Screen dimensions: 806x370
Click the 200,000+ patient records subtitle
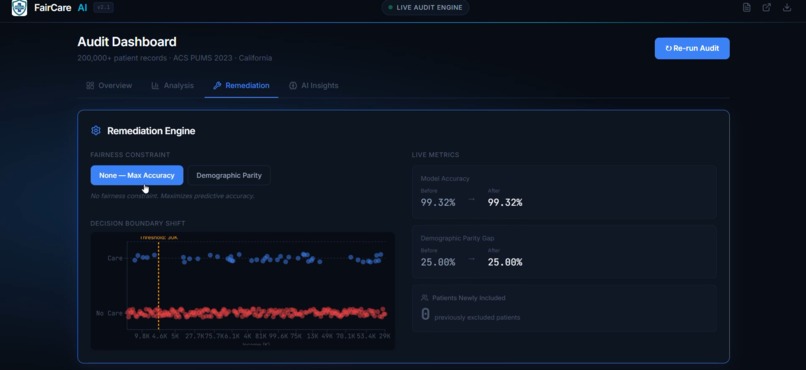click(x=175, y=58)
